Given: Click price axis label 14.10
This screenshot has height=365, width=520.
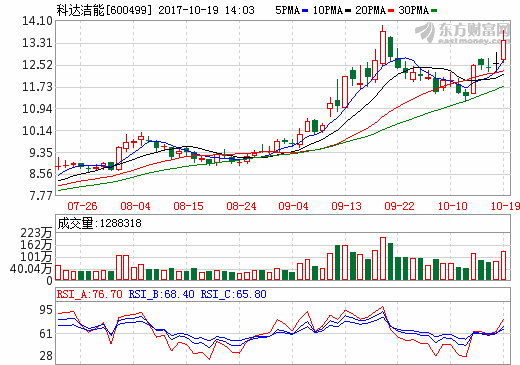Looking at the screenshot, I should (x=37, y=21).
